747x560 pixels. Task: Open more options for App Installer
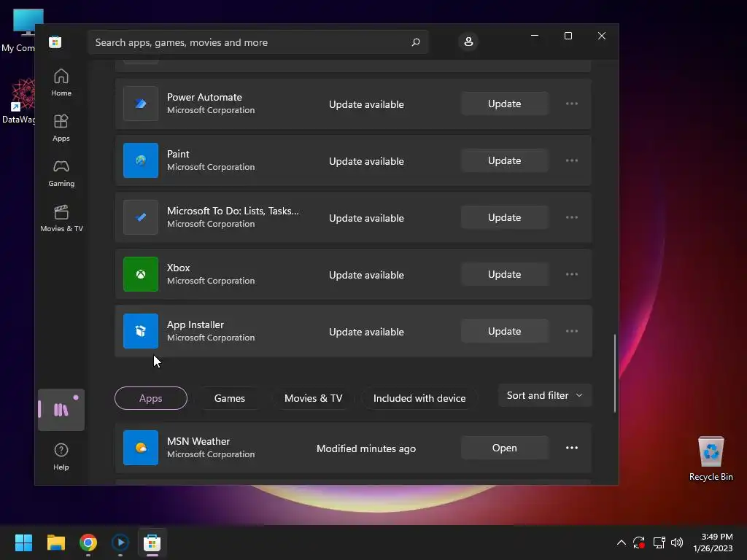point(572,331)
